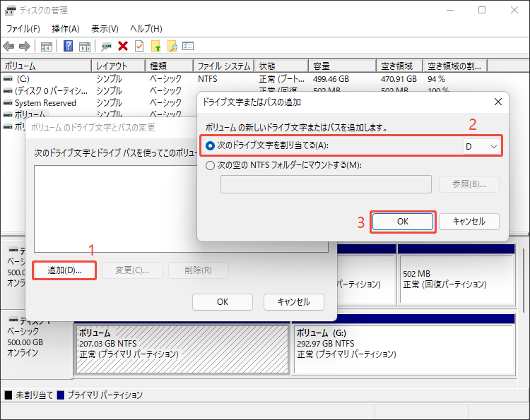530x420 pixels.
Task: Select the ボリューム (G:) 292.97 GB partition
Action: (x=404, y=349)
